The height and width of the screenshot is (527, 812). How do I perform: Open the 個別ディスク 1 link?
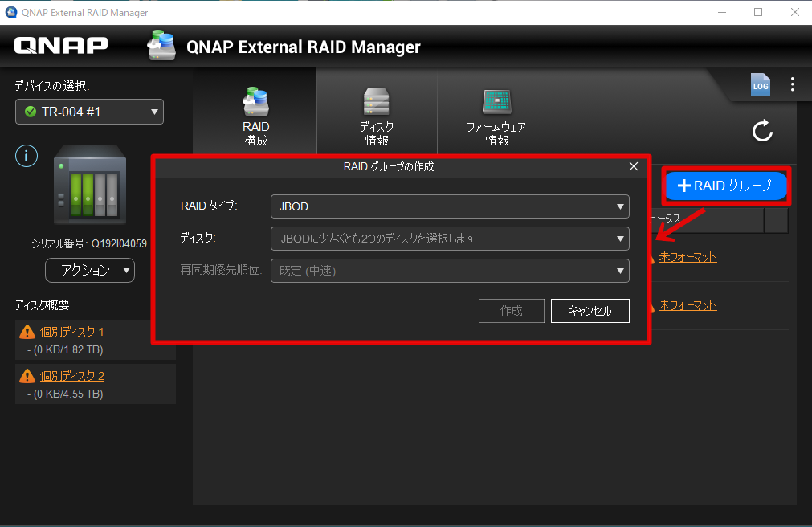[72, 332]
